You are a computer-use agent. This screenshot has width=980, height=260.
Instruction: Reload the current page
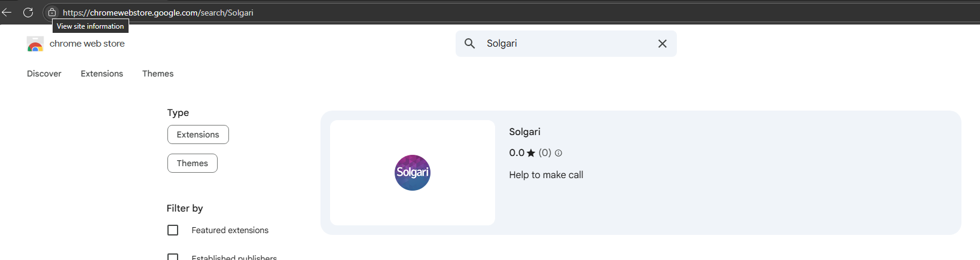pos(28,12)
